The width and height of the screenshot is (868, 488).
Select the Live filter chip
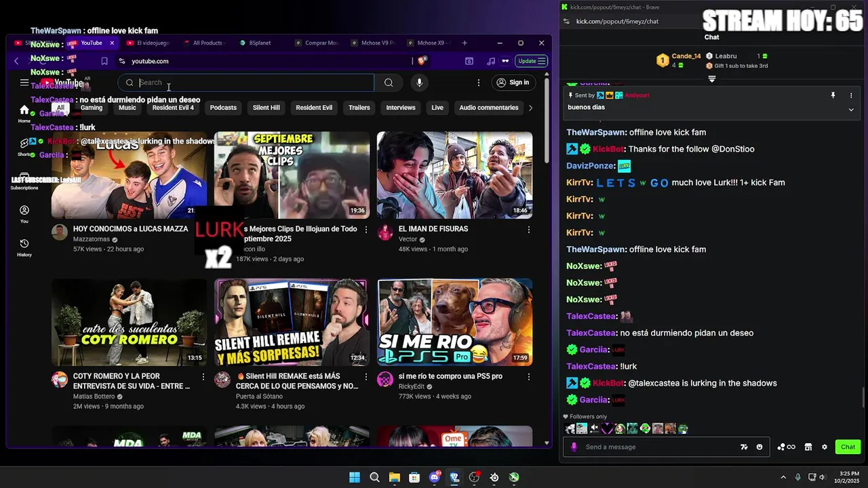coord(437,108)
